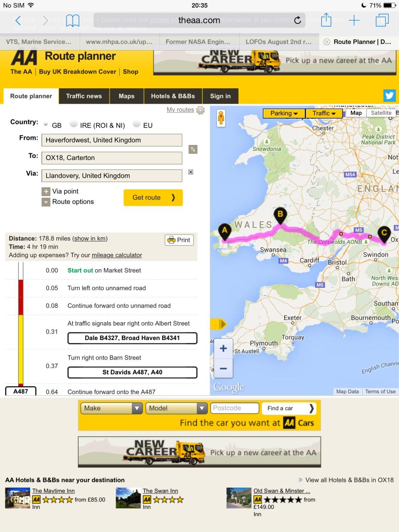Open the mileage calculator link
The image size is (399, 532).
pyautogui.click(x=117, y=255)
